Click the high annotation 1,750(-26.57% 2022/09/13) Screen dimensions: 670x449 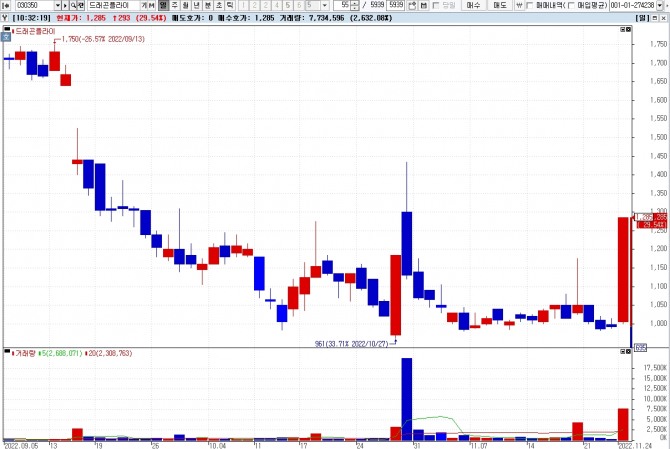pos(103,39)
